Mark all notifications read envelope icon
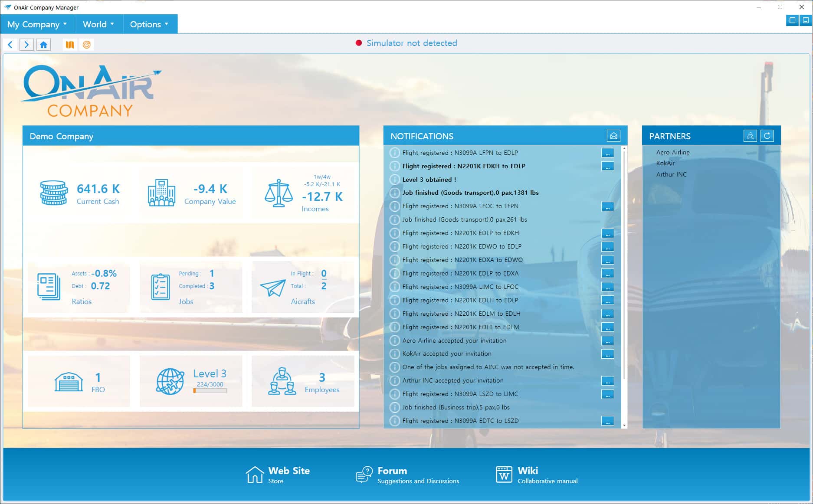This screenshot has width=813, height=504. click(x=613, y=136)
